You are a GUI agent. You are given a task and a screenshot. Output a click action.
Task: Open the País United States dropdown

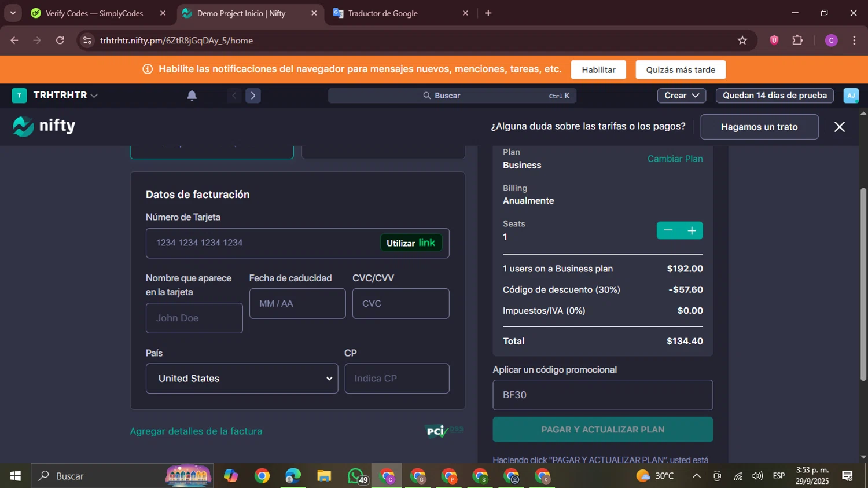tap(242, 379)
